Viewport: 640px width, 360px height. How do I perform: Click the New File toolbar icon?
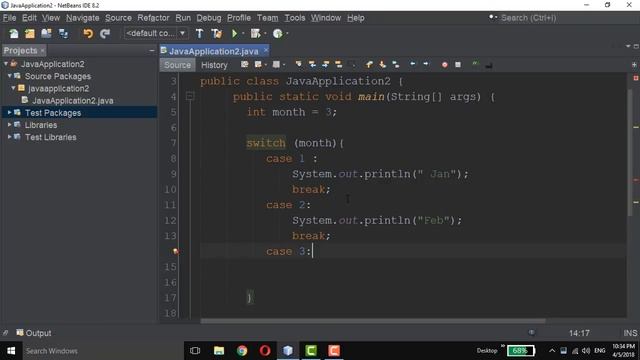point(13,33)
